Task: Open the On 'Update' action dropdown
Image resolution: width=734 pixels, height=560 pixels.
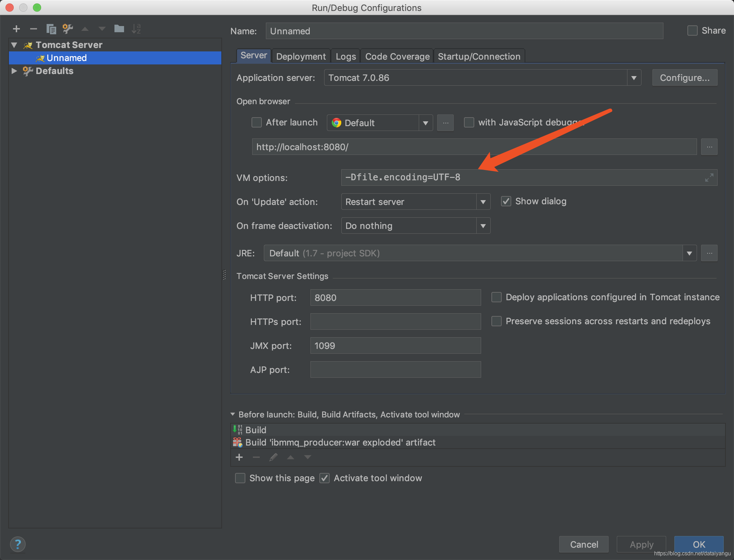Action: (483, 202)
